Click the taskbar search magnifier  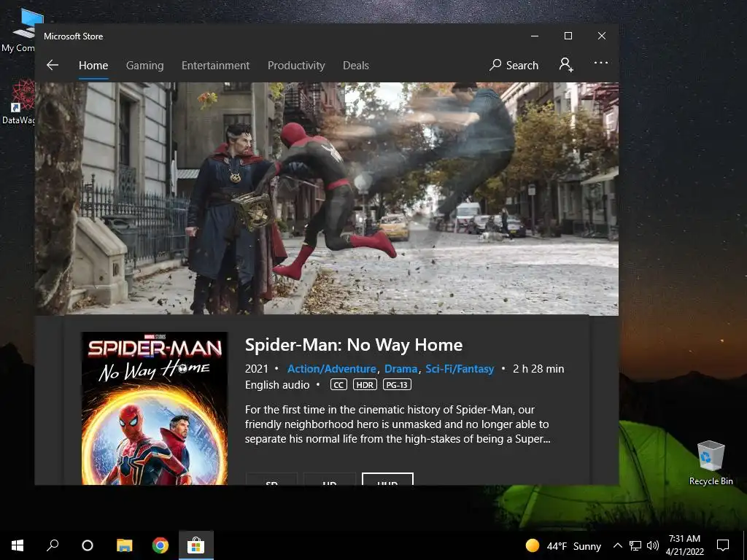[x=53, y=545]
